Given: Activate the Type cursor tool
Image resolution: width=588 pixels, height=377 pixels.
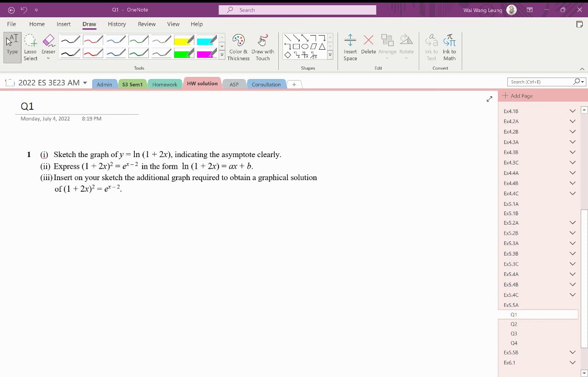Looking at the screenshot, I should pyautogui.click(x=12, y=48).
